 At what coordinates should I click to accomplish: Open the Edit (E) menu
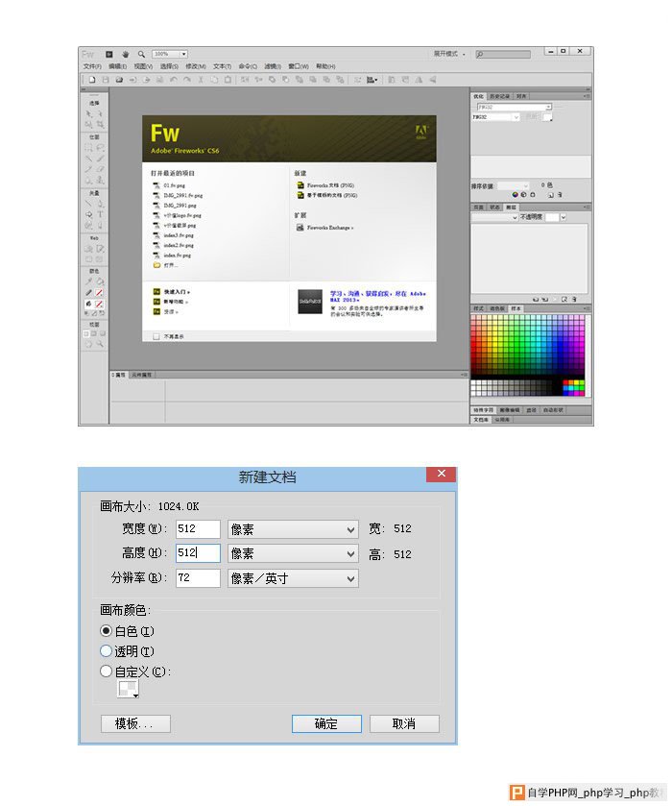click(x=118, y=66)
